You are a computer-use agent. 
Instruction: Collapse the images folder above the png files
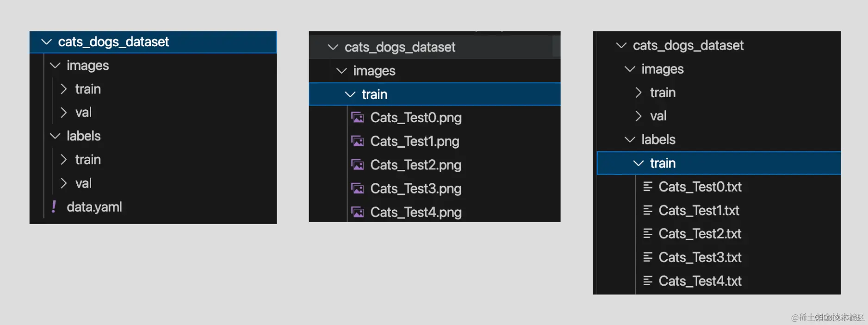point(341,71)
